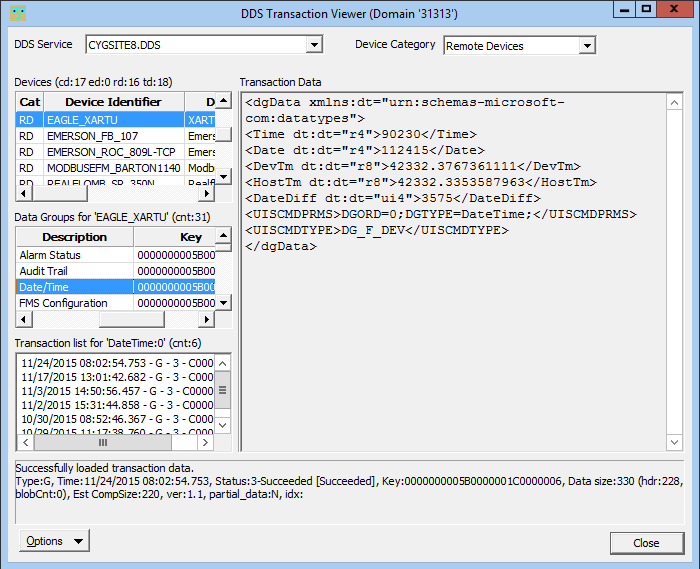
Task: Click XART description cell of EAGLE_XARTU
Action: 200,120
